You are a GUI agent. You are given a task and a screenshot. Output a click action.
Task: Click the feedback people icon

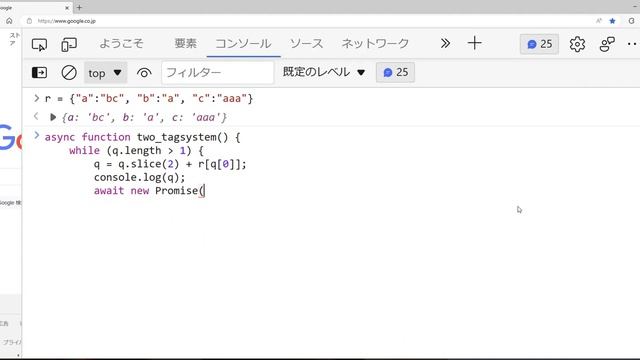coord(607,44)
